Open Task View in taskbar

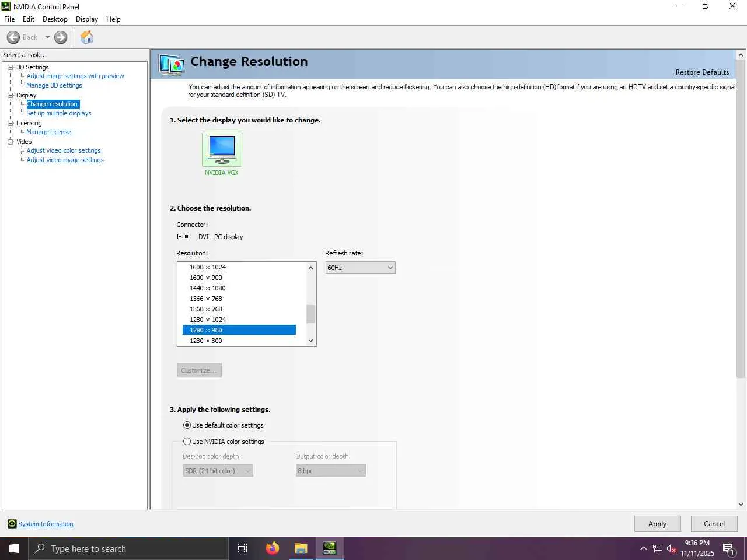tap(243, 548)
